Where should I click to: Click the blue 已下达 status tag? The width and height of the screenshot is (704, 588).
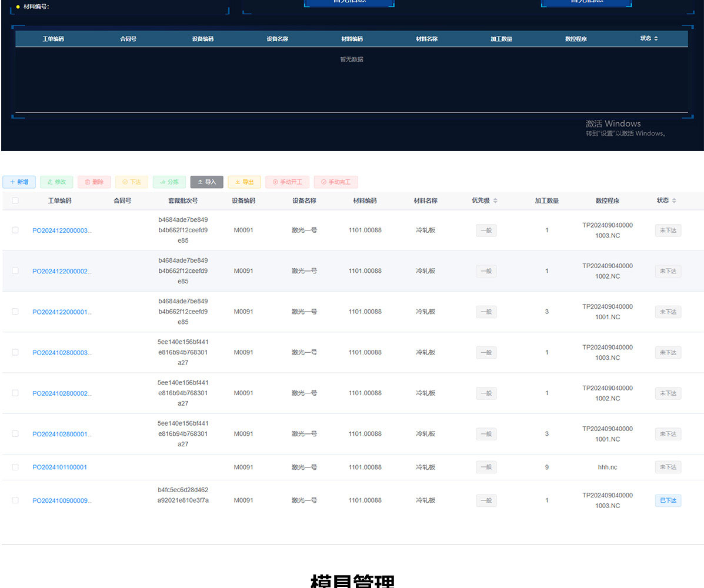(668, 501)
